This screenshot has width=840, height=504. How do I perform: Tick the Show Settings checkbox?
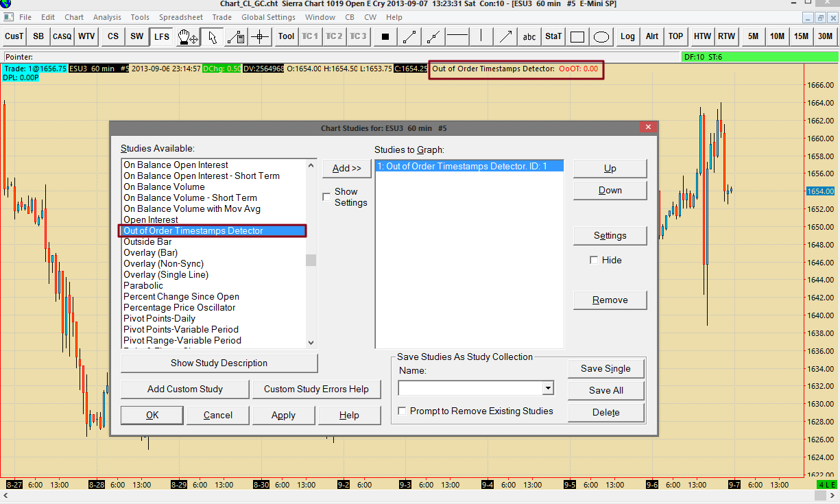(326, 197)
